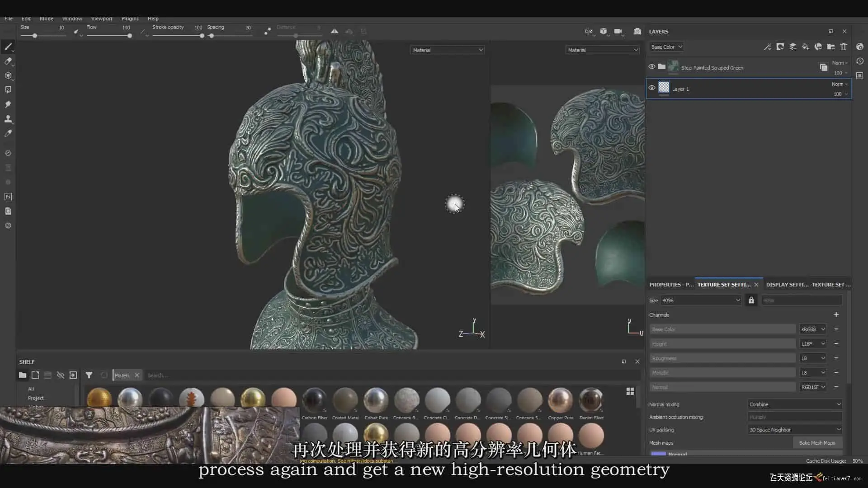Select the Eraser tool
Screen dimensions: 868x488
click(x=8, y=61)
